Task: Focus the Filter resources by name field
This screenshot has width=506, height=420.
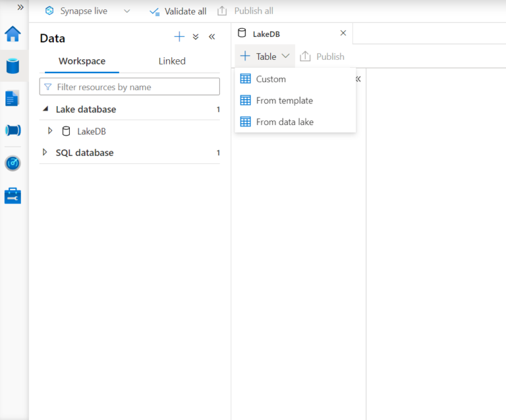Action: pyautogui.click(x=130, y=87)
